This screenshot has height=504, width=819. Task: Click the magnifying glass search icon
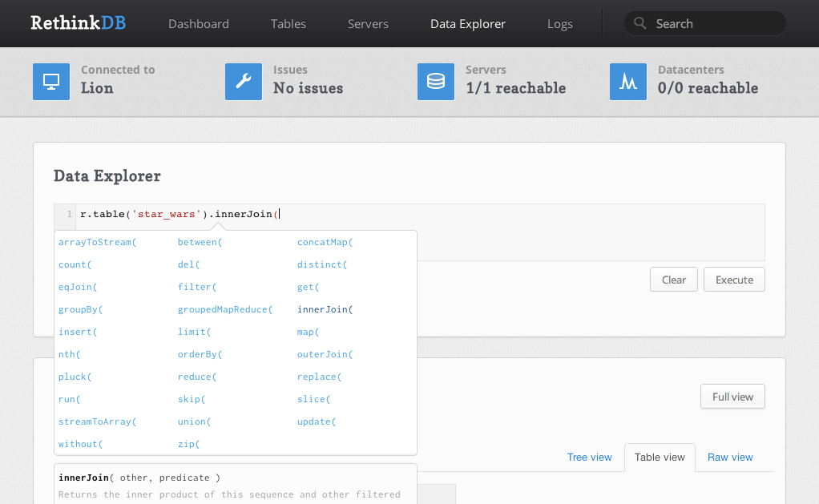coord(639,24)
